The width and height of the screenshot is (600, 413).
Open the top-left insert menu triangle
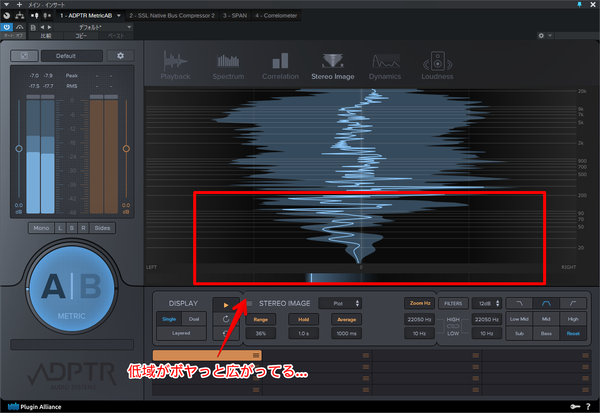(6, 5)
